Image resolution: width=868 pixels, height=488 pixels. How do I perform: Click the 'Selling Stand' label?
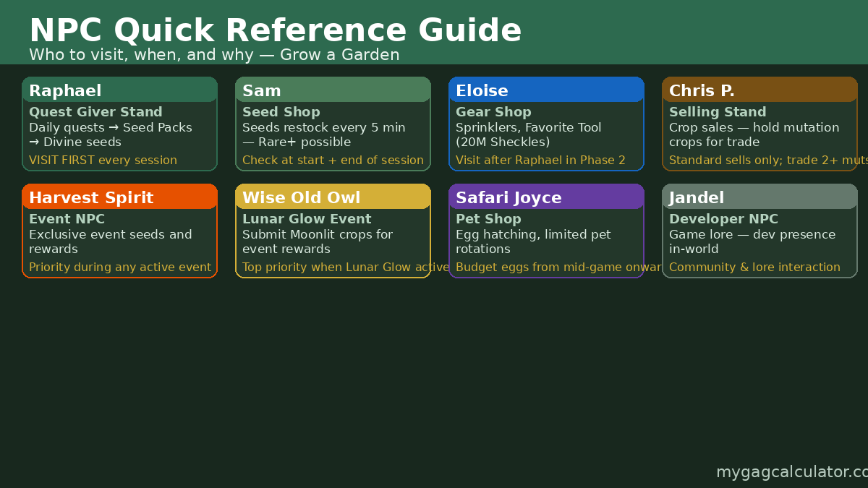point(718,112)
